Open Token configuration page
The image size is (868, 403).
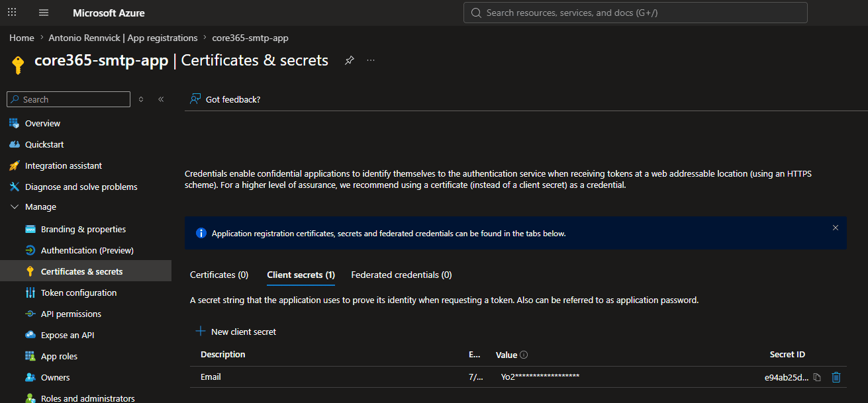pyautogui.click(x=79, y=292)
